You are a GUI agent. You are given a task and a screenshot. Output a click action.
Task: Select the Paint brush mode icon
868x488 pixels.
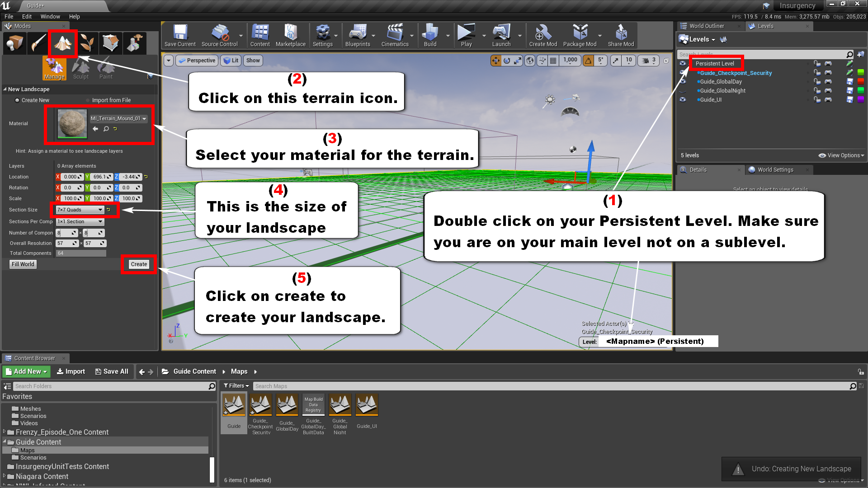tap(38, 43)
